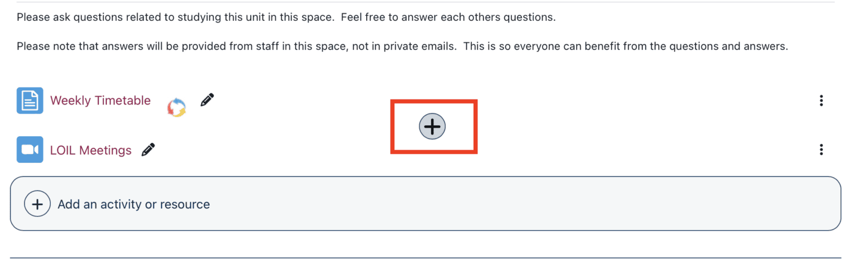868x265 pixels.
Task: Open the LOIL Meetings link
Action: (90, 150)
